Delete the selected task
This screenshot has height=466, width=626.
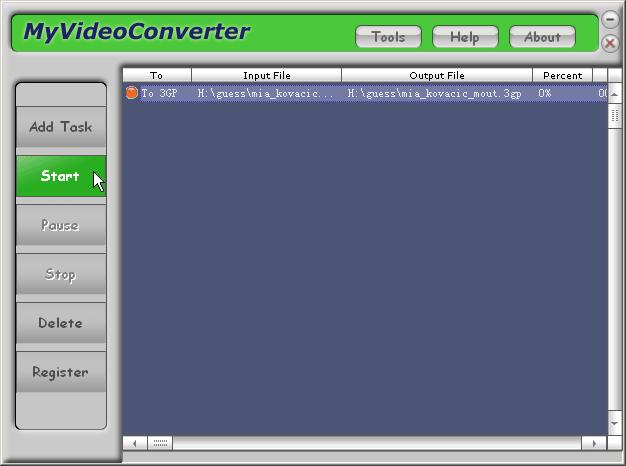pyautogui.click(x=60, y=324)
